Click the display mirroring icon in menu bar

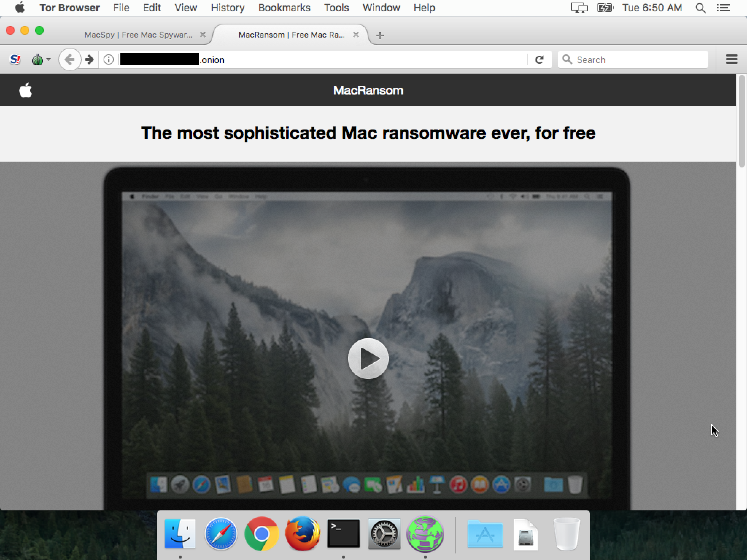pos(579,8)
